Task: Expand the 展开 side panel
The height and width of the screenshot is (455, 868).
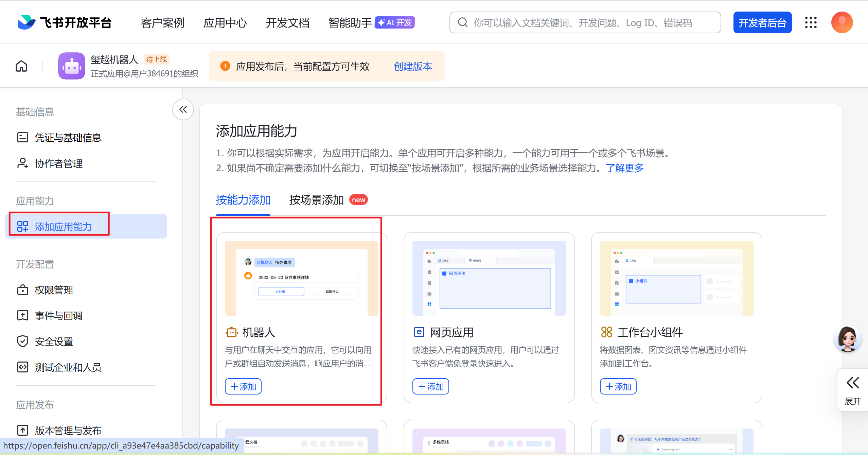Action: [853, 390]
